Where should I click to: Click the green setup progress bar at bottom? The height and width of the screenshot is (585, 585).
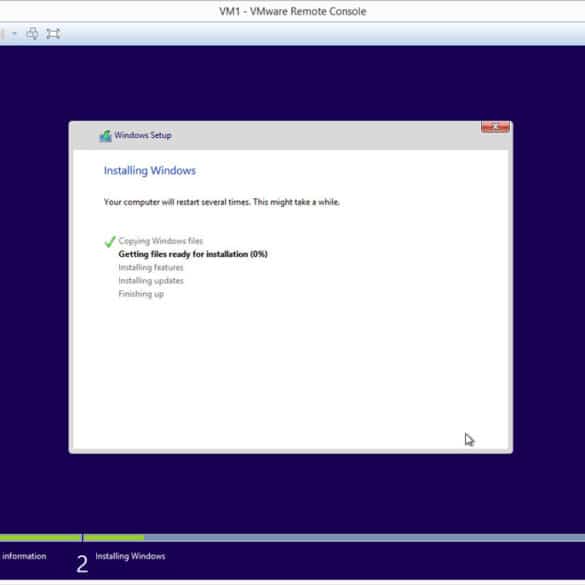(x=72, y=538)
